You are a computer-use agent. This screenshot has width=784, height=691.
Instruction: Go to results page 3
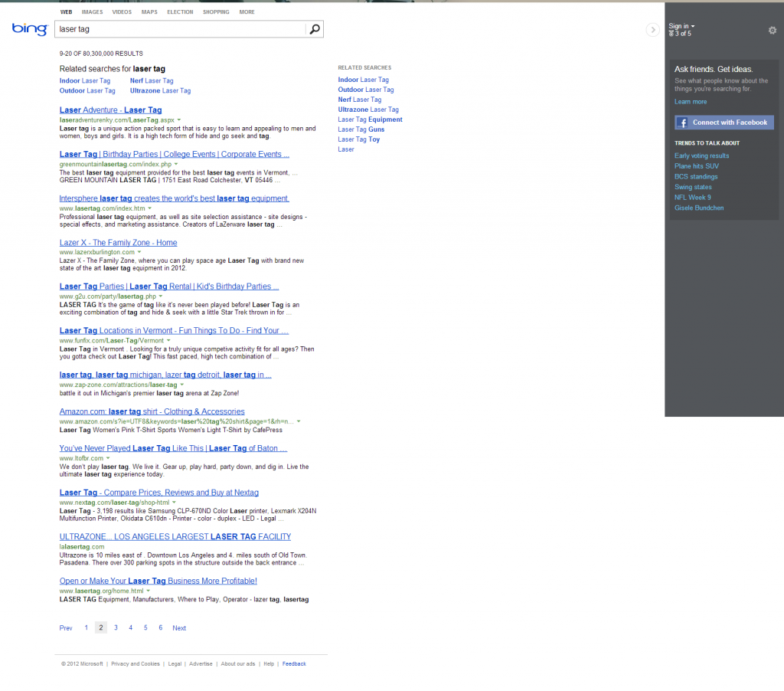(x=116, y=627)
